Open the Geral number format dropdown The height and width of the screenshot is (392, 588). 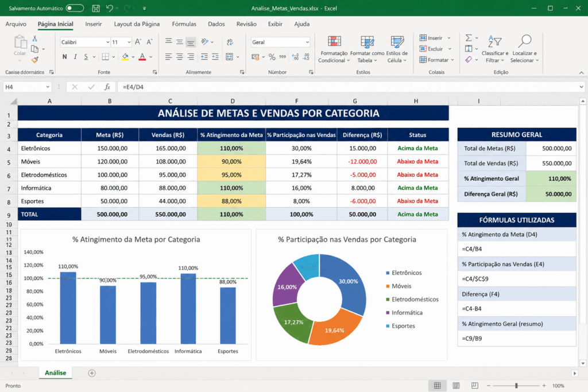(307, 42)
